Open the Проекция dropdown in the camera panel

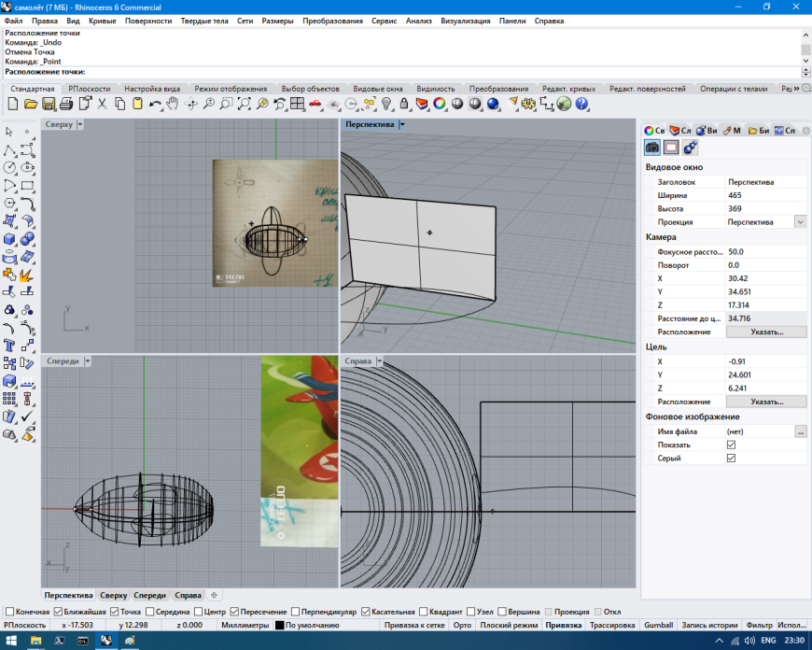[800, 221]
